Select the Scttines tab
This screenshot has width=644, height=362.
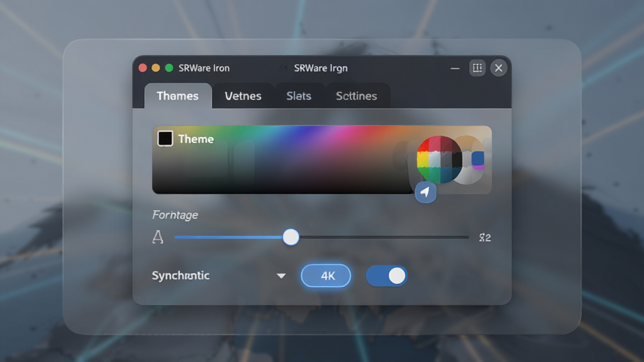click(357, 96)
